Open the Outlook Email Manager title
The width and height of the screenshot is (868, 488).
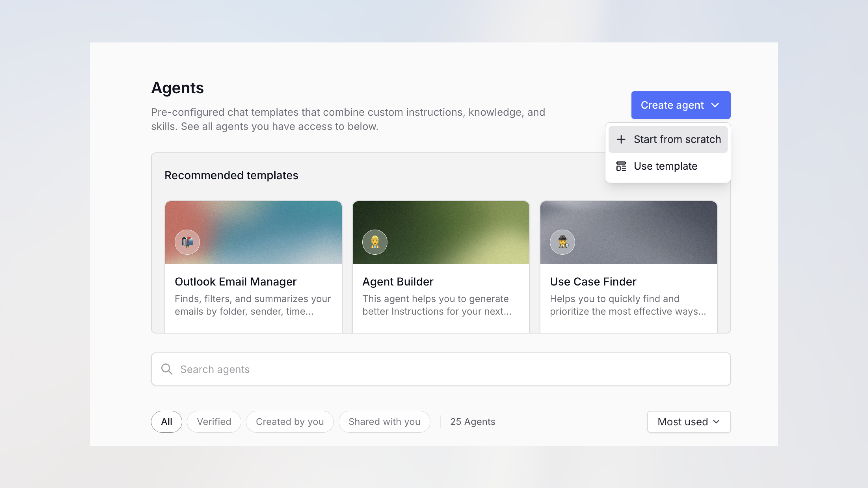(x=236, y=282)
